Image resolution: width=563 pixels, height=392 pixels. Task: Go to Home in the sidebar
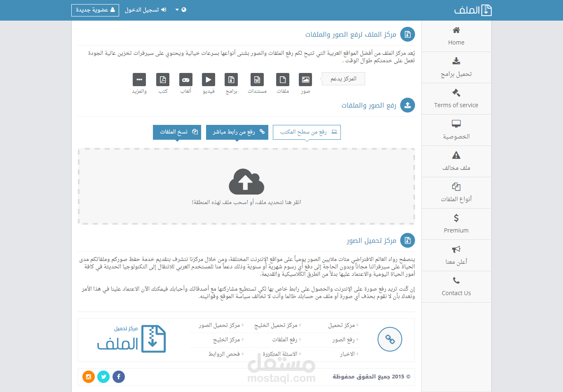[456, 36]
